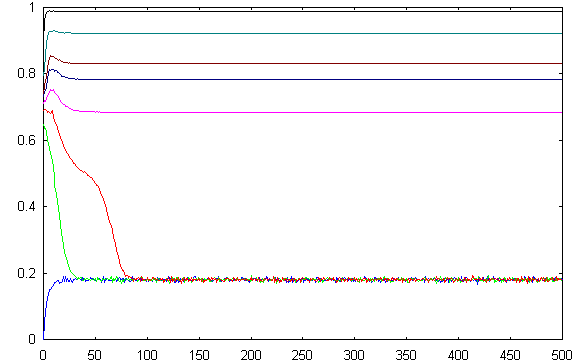The height and width of the screenshot is (363, 579).
Task: Click the x-axis label 100
Action: point(147,355)
